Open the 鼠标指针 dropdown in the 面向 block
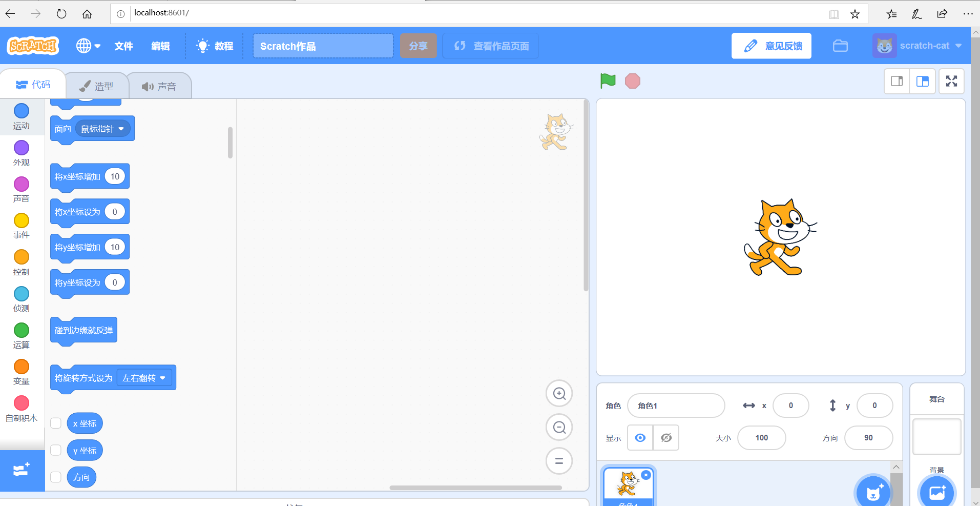Image resolution: width=980 pixels, height=506 pixels. point(102,128)
